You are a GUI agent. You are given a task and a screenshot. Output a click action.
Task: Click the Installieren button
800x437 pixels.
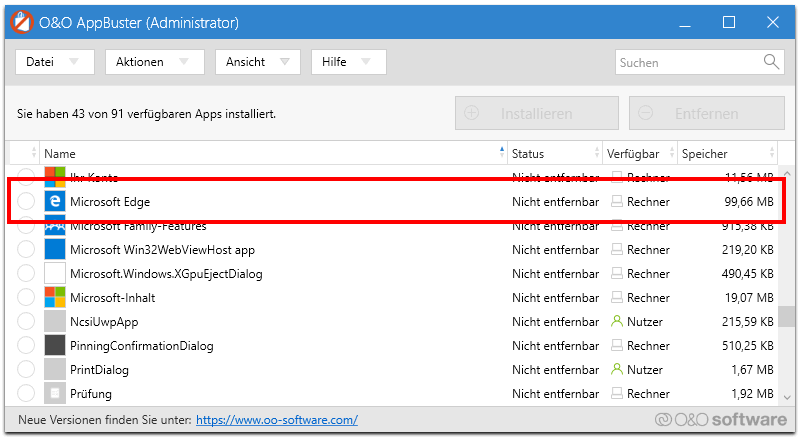point(537,113)
